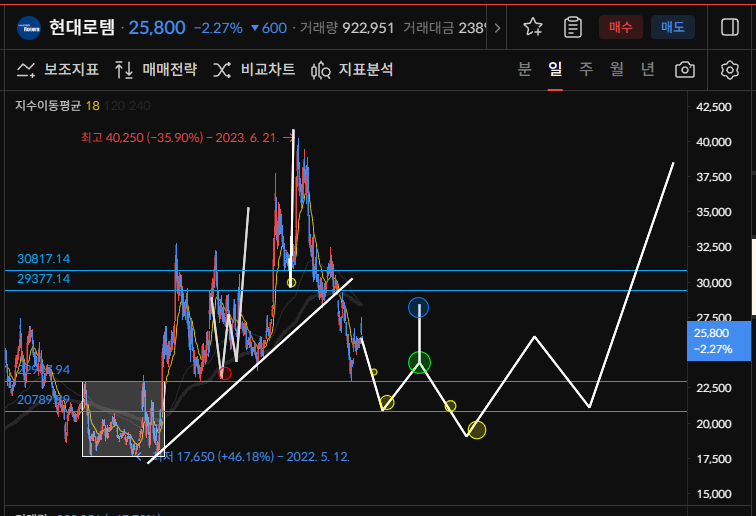Image resolution: width=756 pixels, height=516 pixels.
Task: Select the 주 weekly timeframe tab
Action: [586, 69]
